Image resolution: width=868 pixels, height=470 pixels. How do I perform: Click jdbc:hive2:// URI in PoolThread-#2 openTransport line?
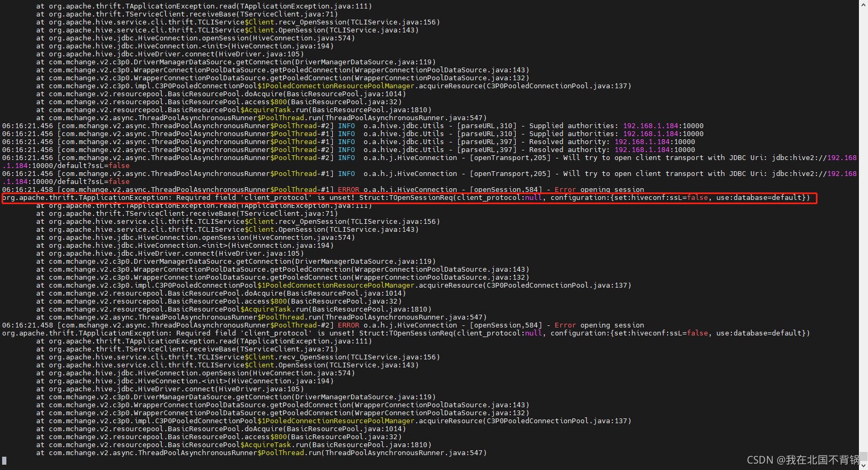pos(814,158)
